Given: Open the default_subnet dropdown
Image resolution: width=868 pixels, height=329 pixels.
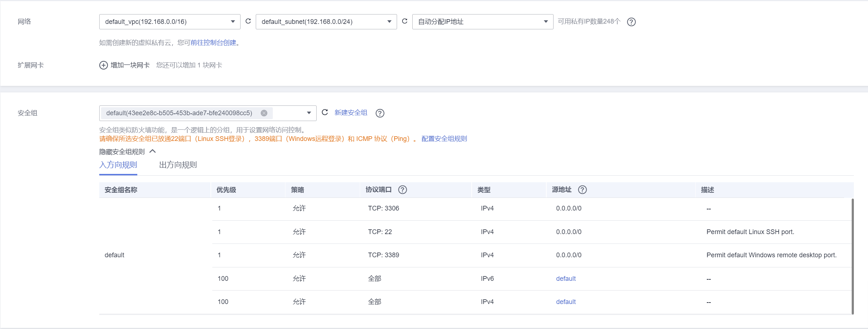Looking at the screenshot, I should (x=326, y=22).
